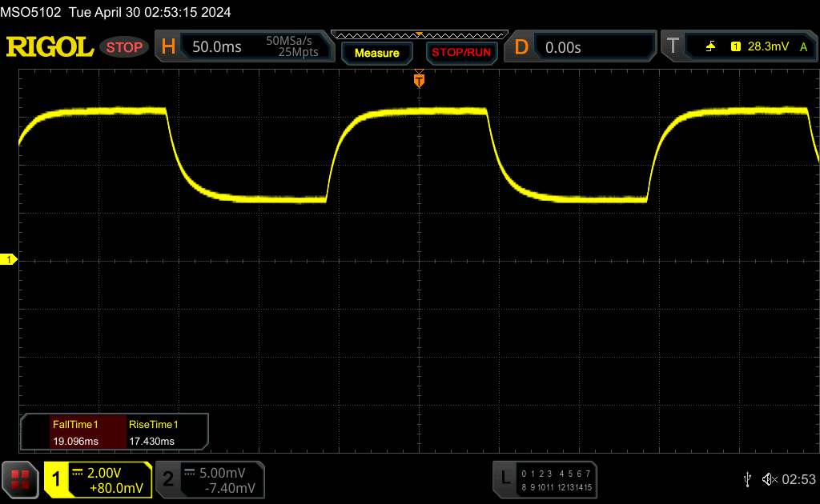Click the rising edge trigger icon

click(x=710, y=47)
